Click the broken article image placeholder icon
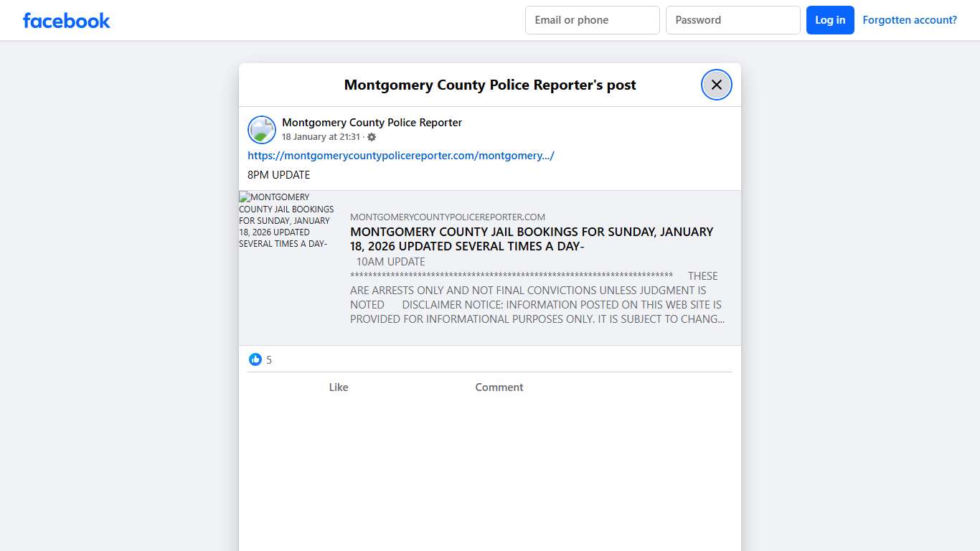The width and height of the screenshot is (980, 551). pos(243,197)
